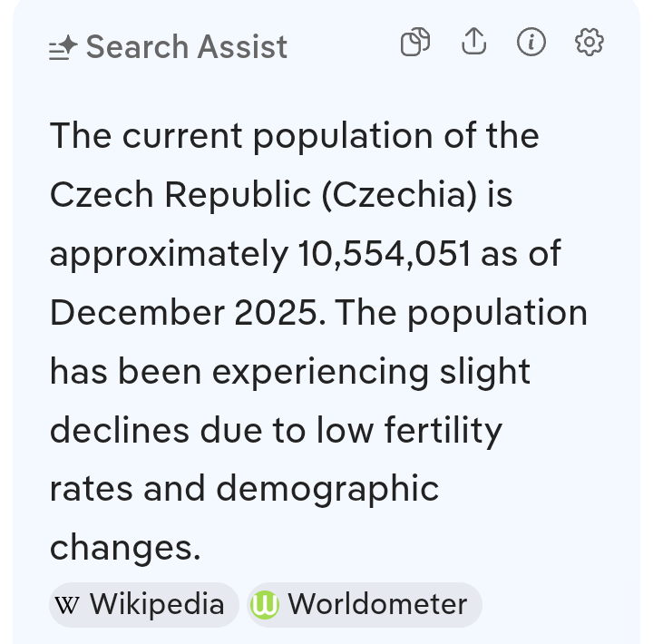This screenshot has width=653, height=644.
Task: Click the word "approximately" in the answer
Action: coord(168,255)
